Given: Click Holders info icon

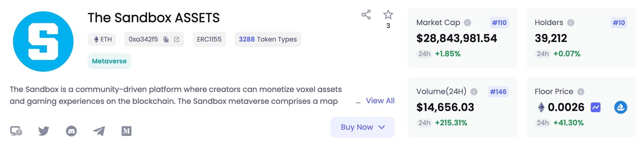Looking at the screenshot, I should coord(570,23).
